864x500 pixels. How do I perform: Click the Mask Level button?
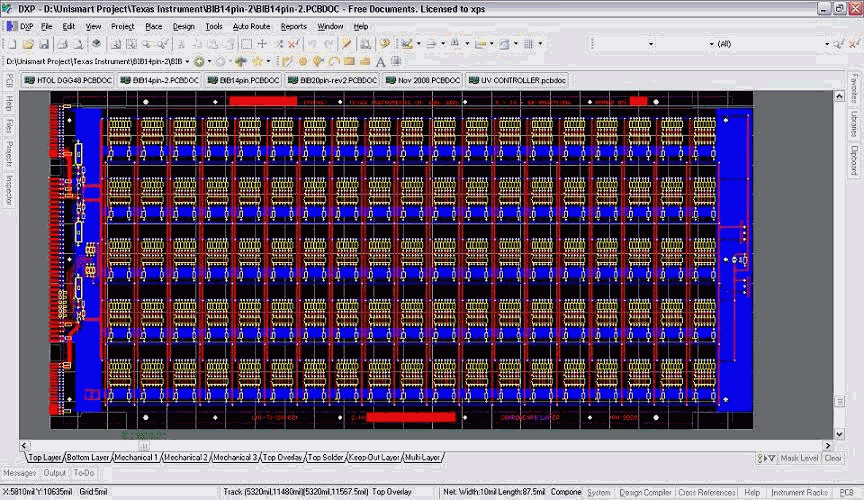tap(799, 458)
